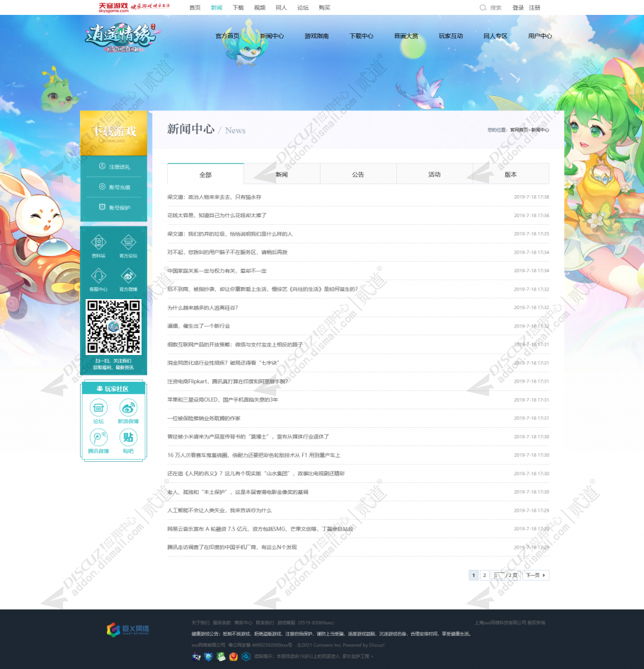The height and width of the screenshot is (669, 644).
Task: Click 官网首页 in the breadcrumb
Action: [x=519, y=129]
